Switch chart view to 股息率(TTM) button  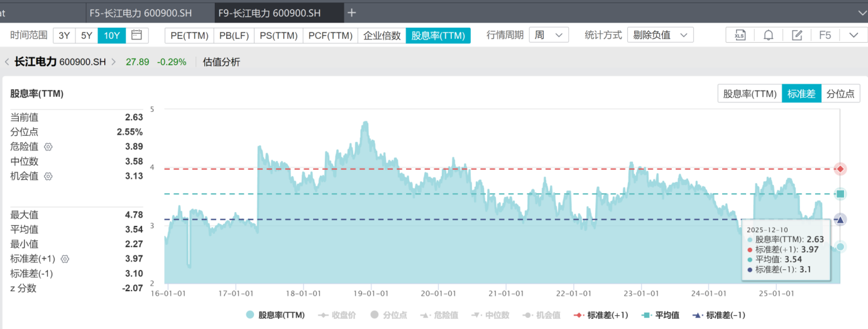750,94
